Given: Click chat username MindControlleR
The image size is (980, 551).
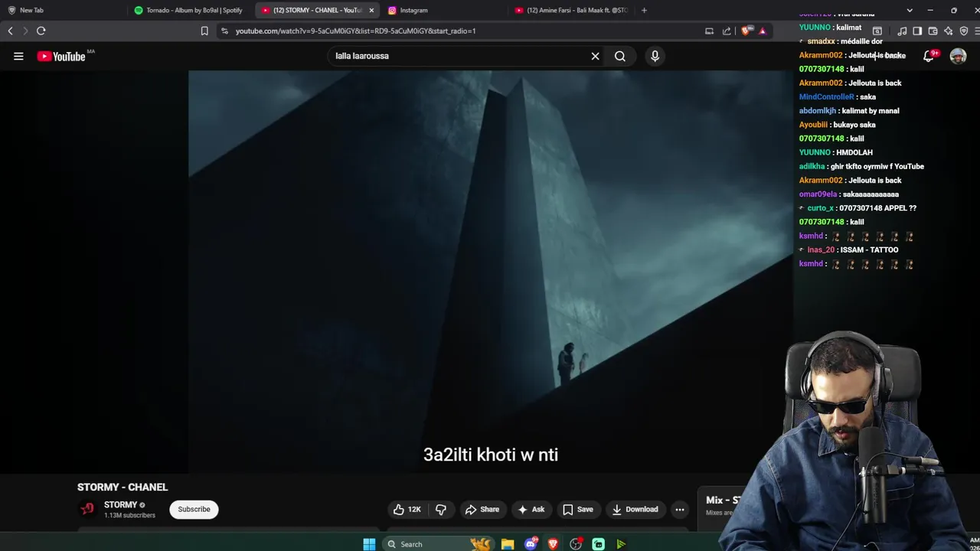Looking at the screenshot, I should [x=826, y=96].
